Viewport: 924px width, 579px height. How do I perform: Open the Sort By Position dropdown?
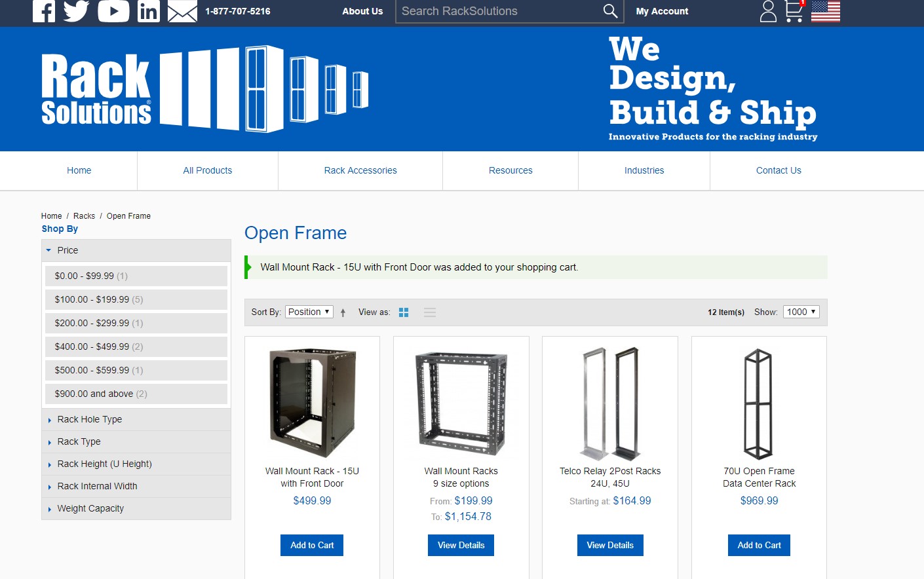point(309,312)
